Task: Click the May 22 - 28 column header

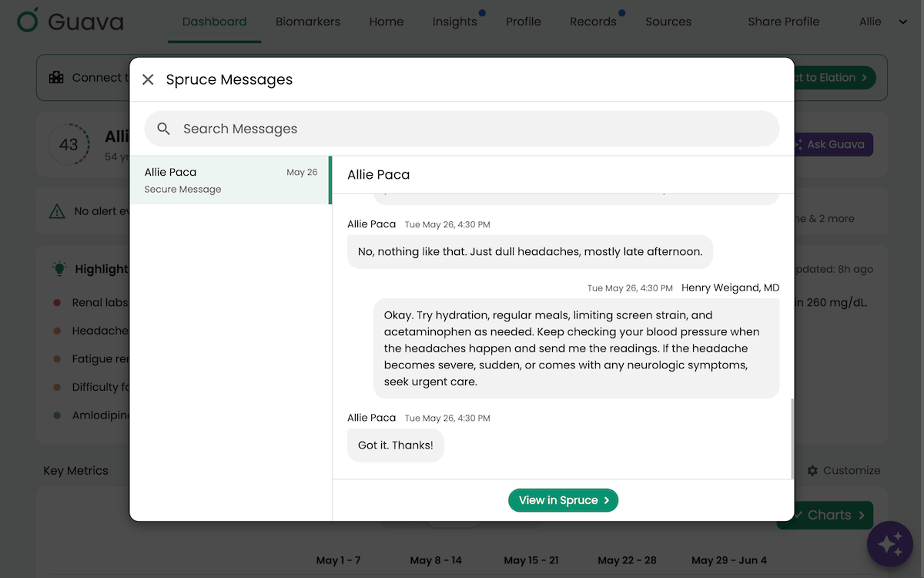Action: (x=627, y=560)
